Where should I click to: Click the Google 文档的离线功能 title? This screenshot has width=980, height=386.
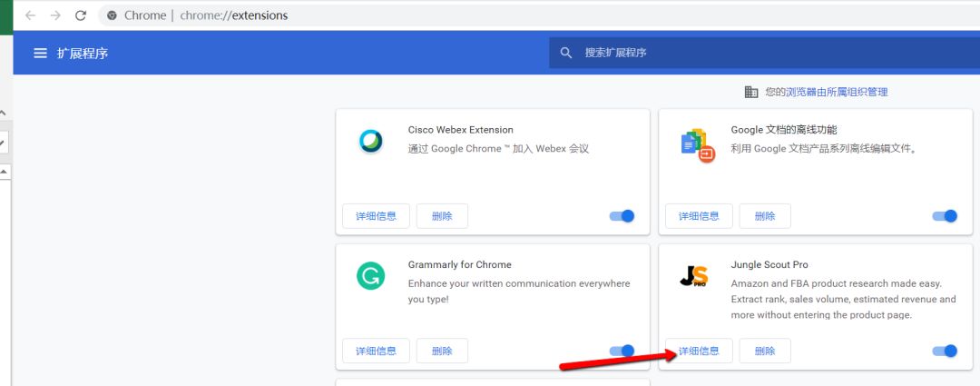click(x=784, y=130)
